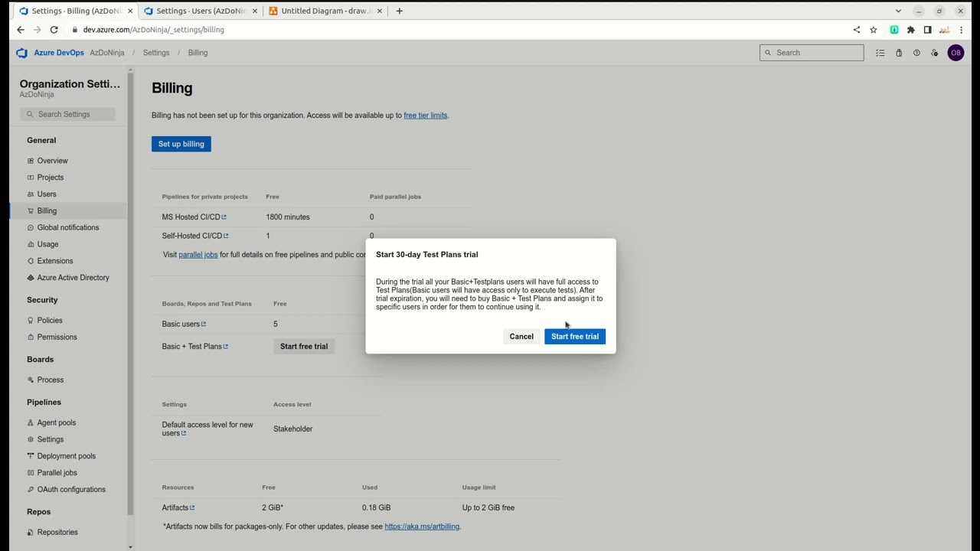Click the Set up billing button
The image size is (980, 551).
coord(181,144)
